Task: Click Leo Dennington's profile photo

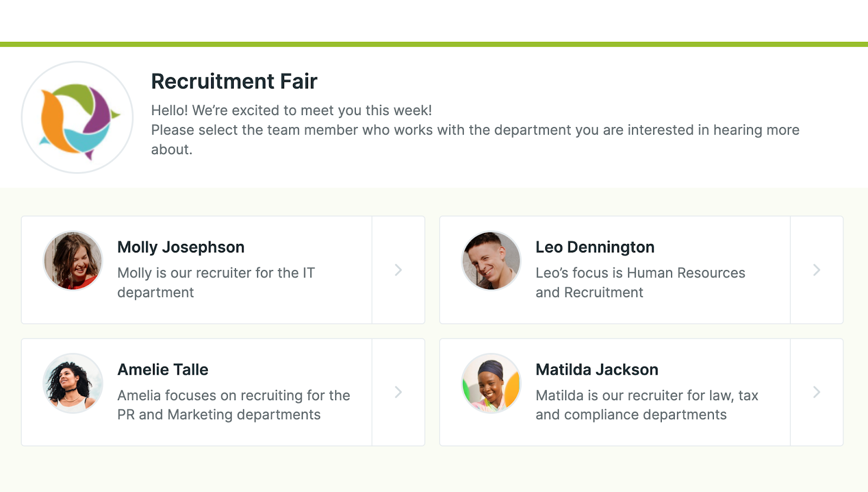Action: [x=491, y=261]
